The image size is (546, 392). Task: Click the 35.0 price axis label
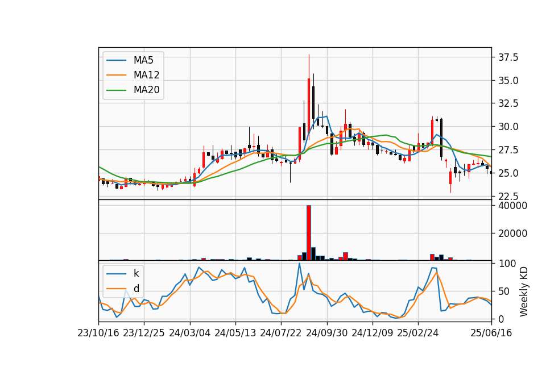click(508, 81)
